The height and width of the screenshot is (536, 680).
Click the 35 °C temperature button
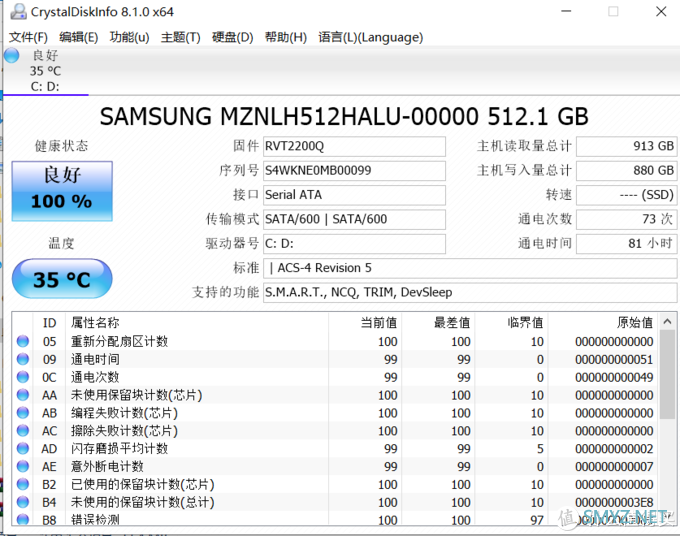(62, 278)
